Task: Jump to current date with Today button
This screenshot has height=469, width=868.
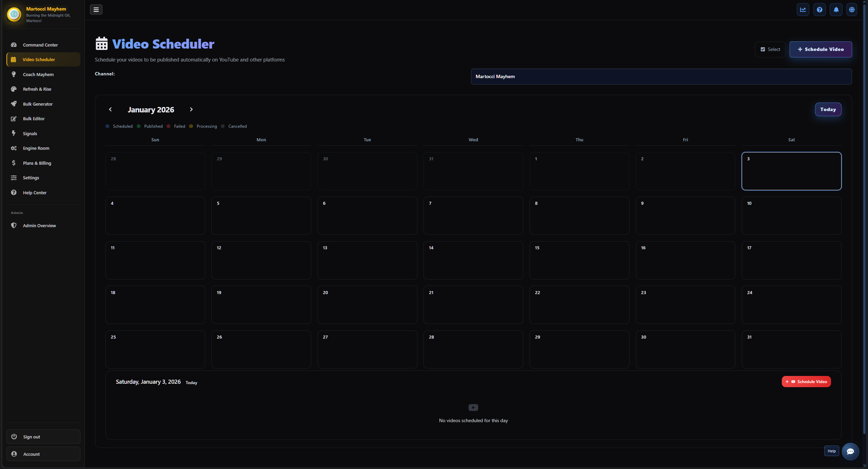Action: [828, 109]
